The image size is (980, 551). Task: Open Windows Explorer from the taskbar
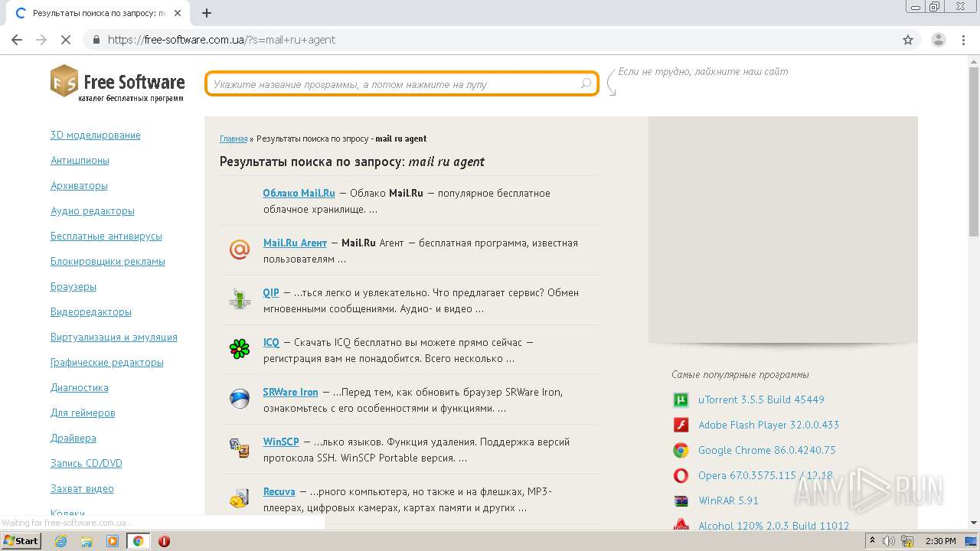(x=87, y=541)
